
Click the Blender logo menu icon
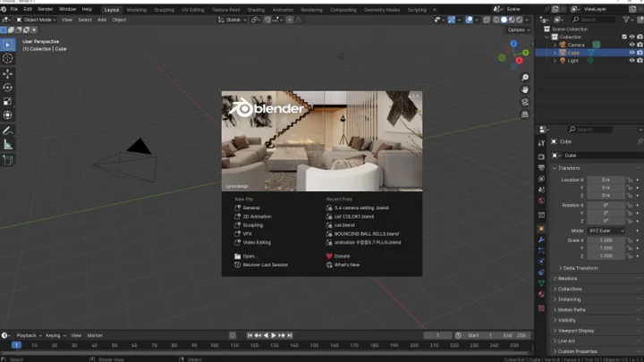pos(4,9)
